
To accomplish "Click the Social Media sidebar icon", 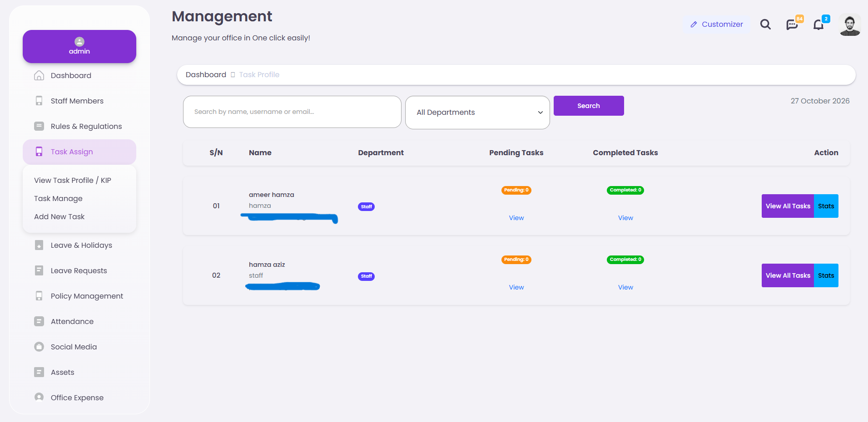I will coord(39,347).
